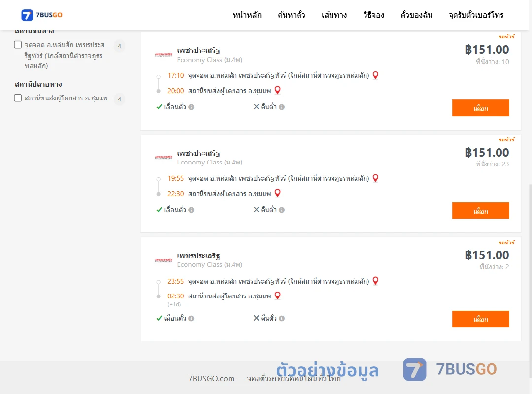Click info icon next to เลื่อนตั๋ว in first trip
Screen dimensions: 532x394
(x=191, y=107)
